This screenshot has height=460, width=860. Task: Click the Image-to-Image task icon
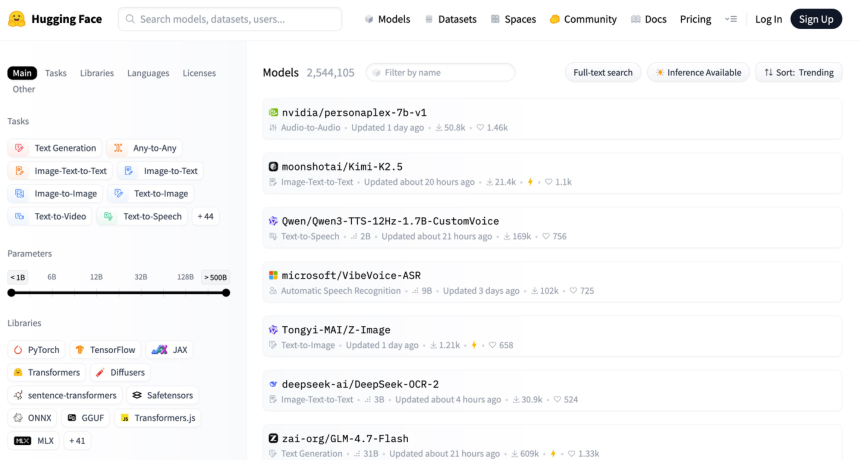pos(19,194)
